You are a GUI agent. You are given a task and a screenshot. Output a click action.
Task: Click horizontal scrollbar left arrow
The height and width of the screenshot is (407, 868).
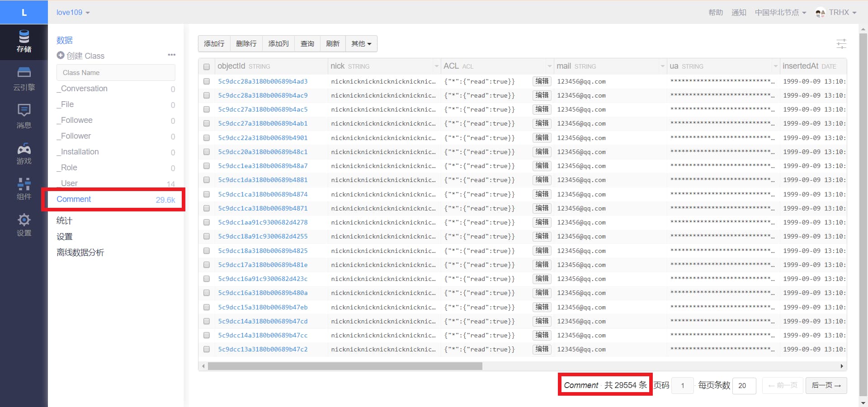click(203, 366)
